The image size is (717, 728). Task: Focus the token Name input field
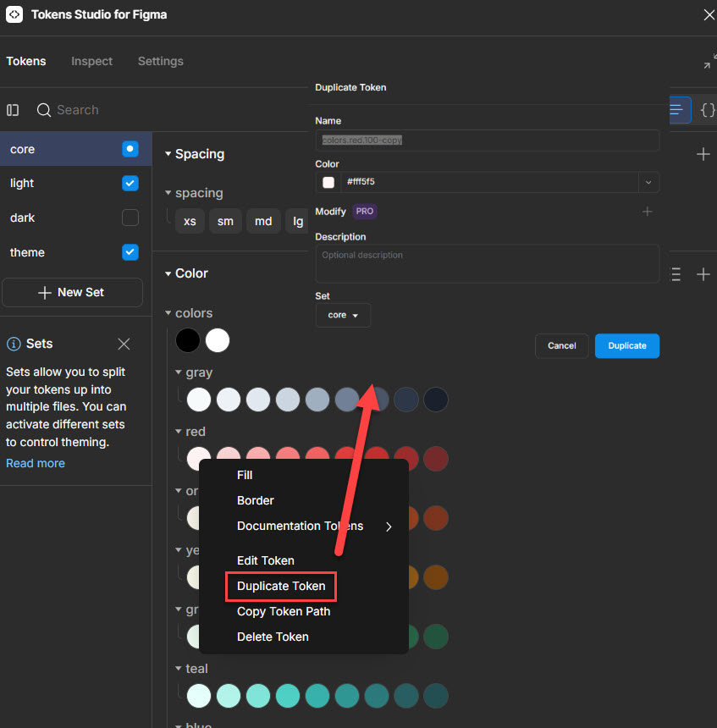click(x=487, y=141)
